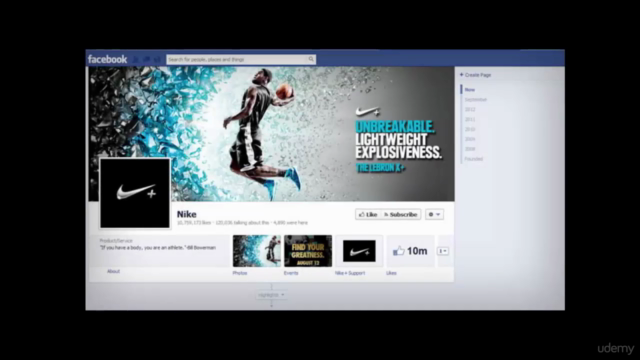Open notifications icon in Facebook header

point(157,60)
